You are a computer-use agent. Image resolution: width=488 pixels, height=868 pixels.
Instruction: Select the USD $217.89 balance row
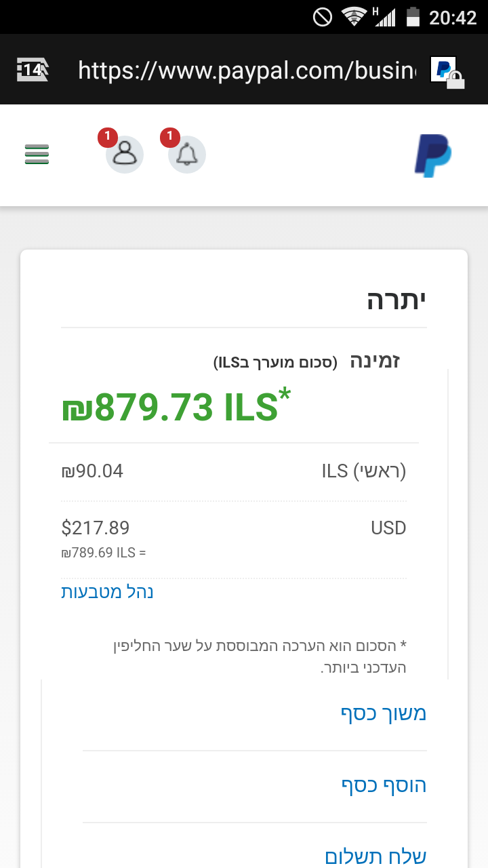[x=234, y=528]
